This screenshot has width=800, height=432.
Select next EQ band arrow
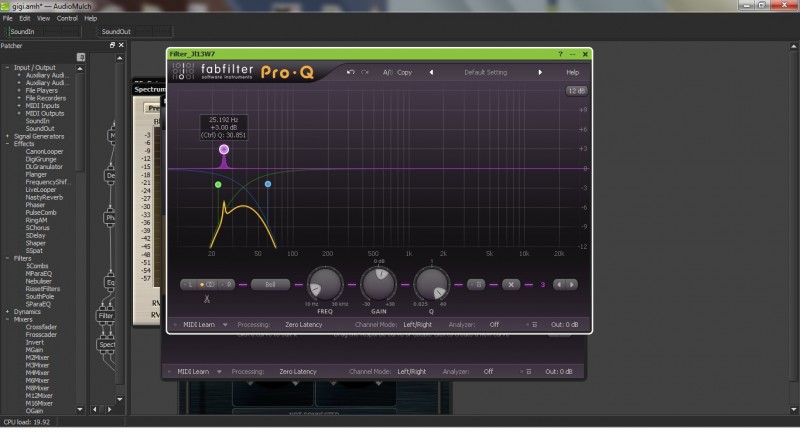pos(571,285)
